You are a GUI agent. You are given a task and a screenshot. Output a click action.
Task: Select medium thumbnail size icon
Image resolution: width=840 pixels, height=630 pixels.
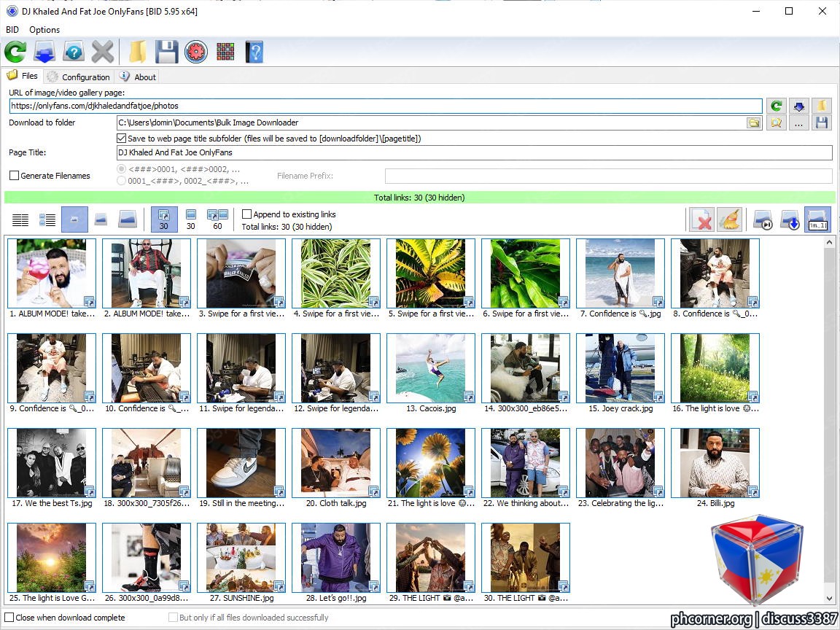pyautogui.click(x=101, y=219)
